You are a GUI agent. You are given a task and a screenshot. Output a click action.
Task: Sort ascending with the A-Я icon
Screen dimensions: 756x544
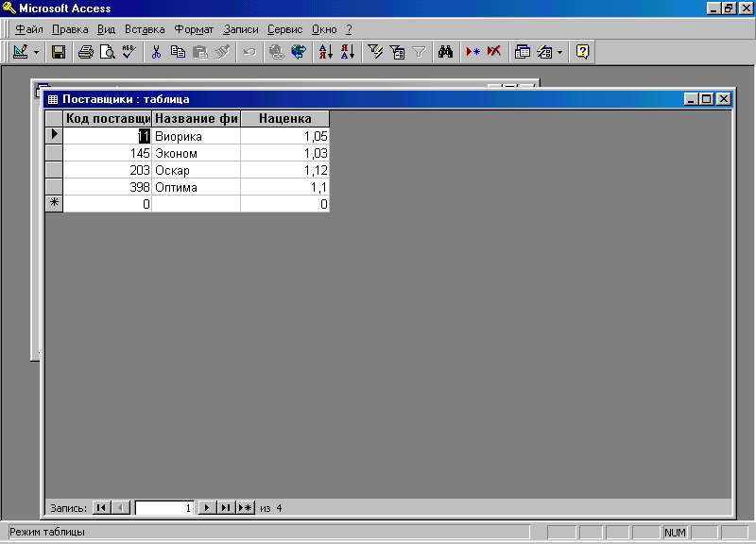point(326,52)
